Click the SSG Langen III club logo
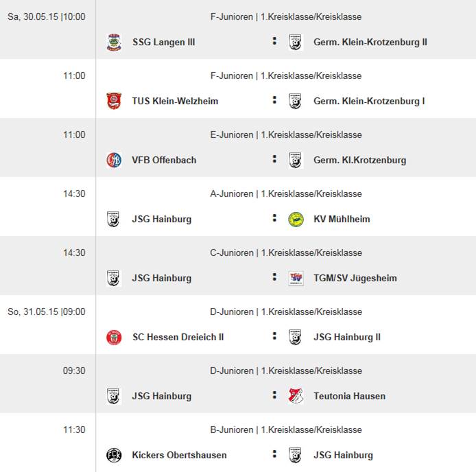This screenshot has height=472, width=476. (114, 43)
